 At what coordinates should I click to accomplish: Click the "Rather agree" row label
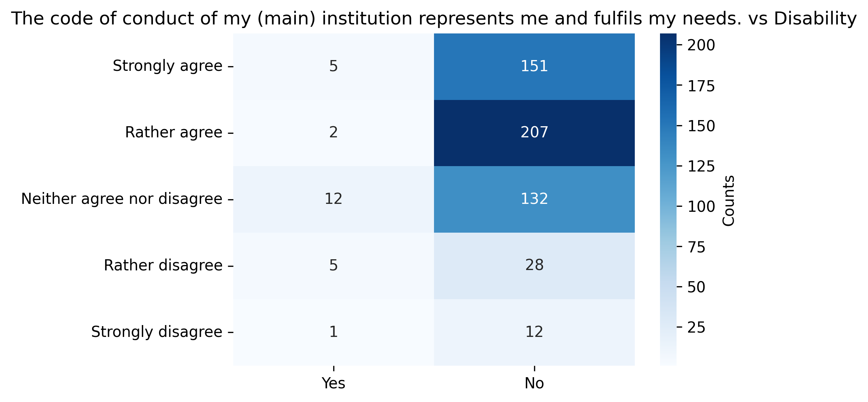coord(173,133)
